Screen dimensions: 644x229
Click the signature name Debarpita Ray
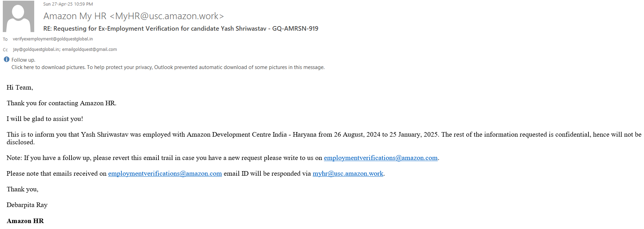(x=27, y=205)
